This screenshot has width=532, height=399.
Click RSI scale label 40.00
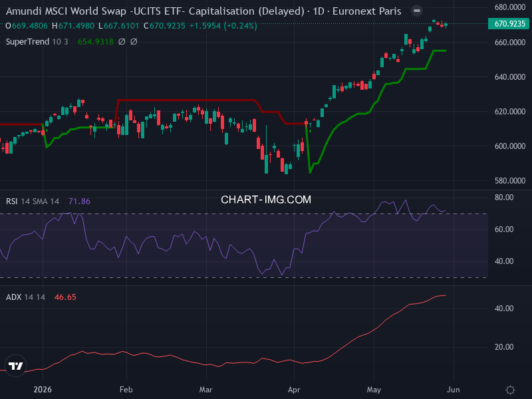[x=504, y=261]
